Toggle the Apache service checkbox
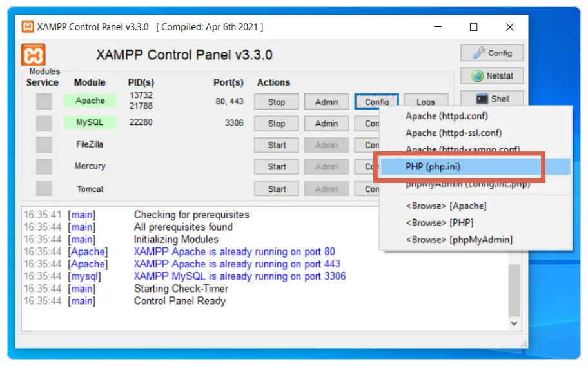The height and width of the screenshot is (366, 588). [44, 101]
